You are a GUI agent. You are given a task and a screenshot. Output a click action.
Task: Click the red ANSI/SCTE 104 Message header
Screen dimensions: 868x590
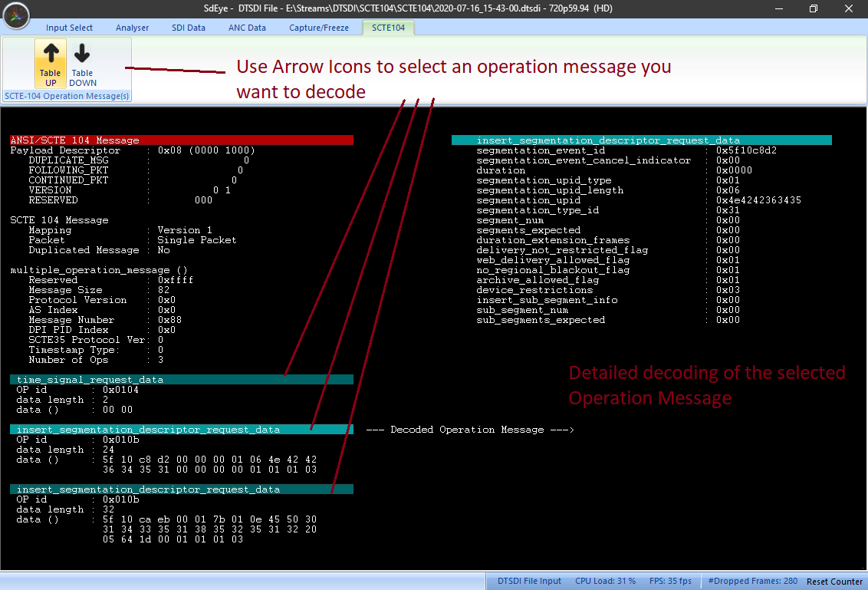[x=182, y=140]
